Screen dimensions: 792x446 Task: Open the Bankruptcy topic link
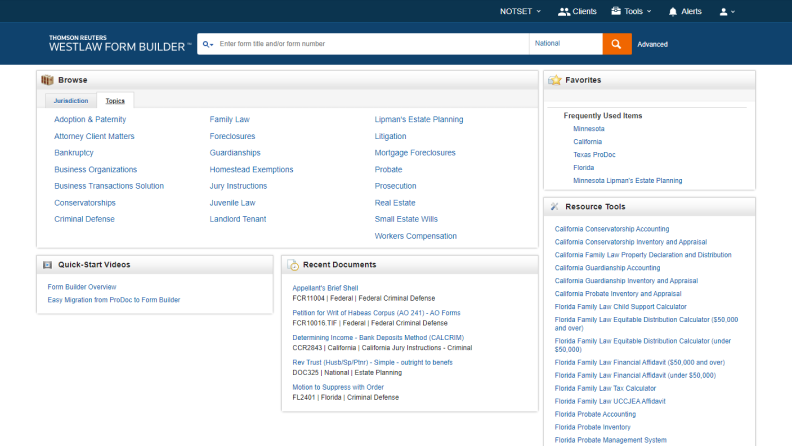pyautogui.click(x=75, y=153)
